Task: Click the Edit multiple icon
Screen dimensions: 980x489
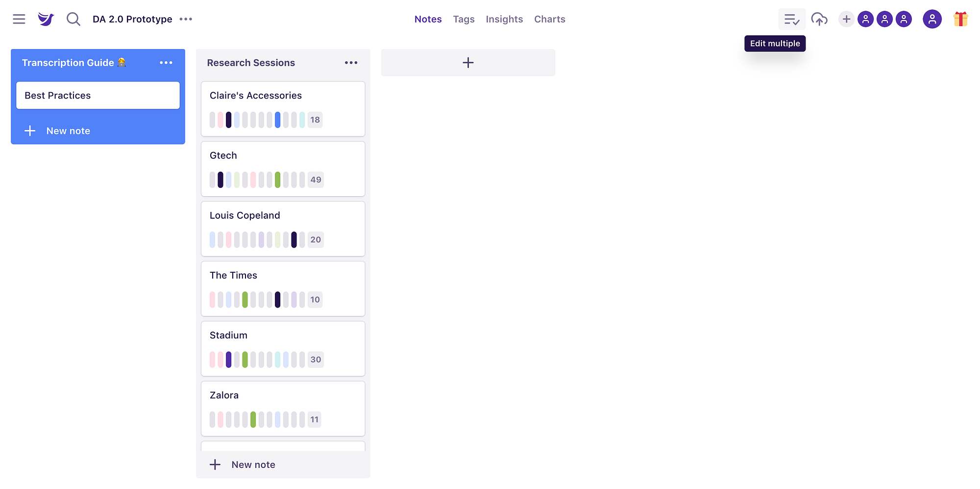Action: pos(791,19)
